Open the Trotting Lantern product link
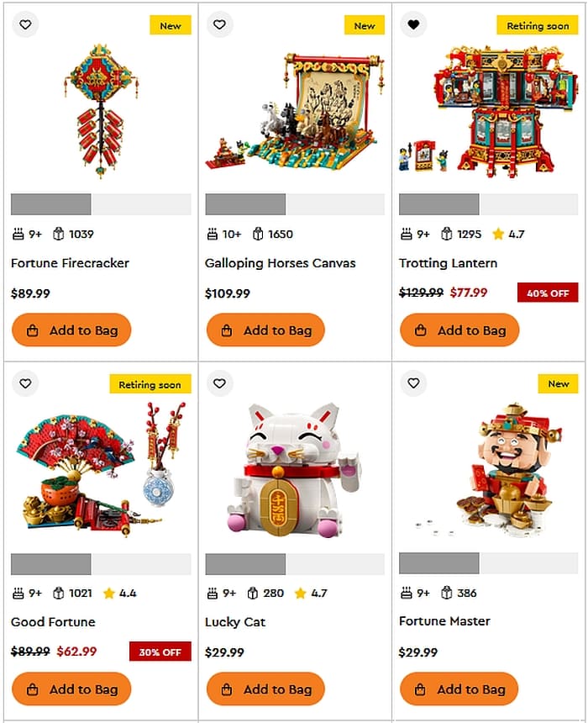The height and width of the screenshot is (723, 588). click(x=448, y=263)
